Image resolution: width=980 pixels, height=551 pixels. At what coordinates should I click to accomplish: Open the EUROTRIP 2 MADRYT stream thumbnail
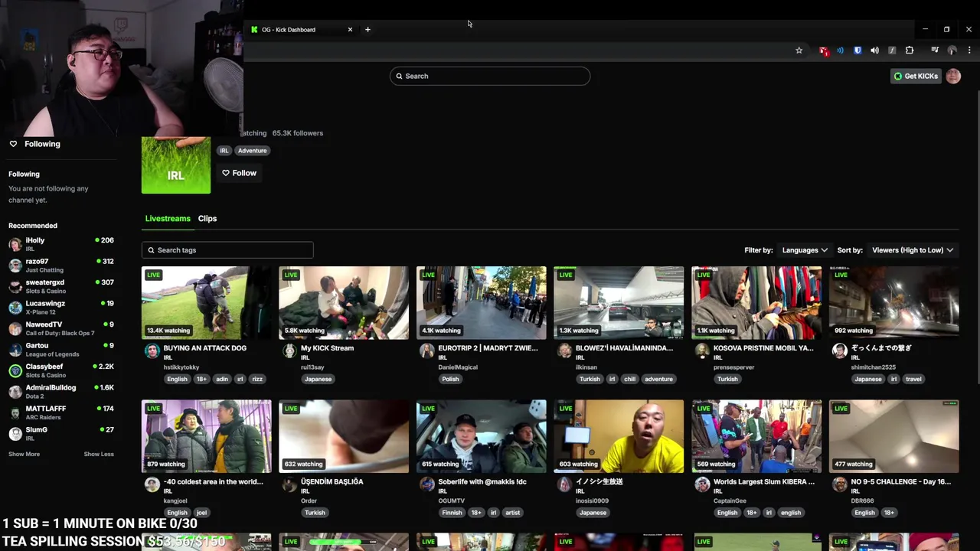tap(482, 303)
